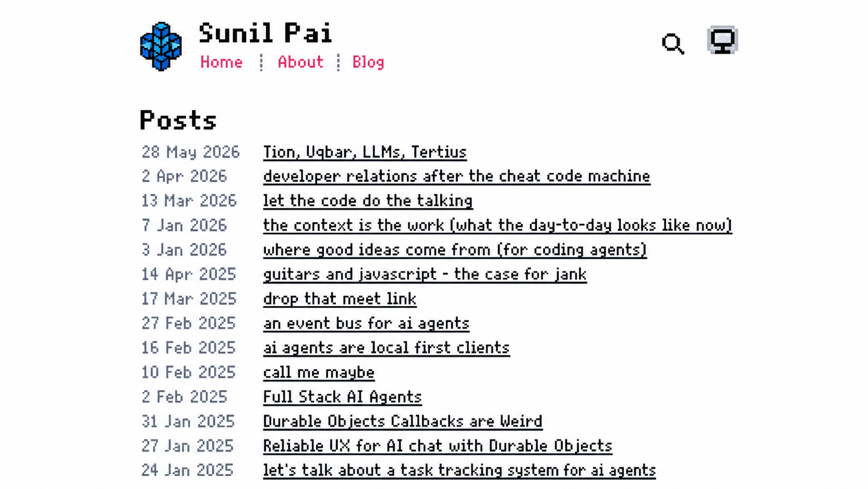Open post Tion, Uqbar, LLMs, Tertius
This screenshot has height=489, width=868.
(x=365, y=152)
